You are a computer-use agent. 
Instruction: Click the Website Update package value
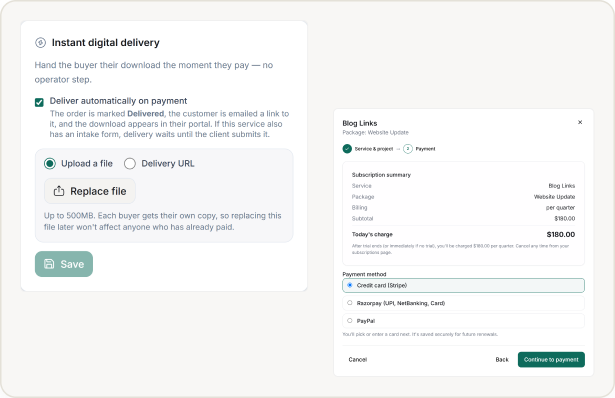click(554, 197)
